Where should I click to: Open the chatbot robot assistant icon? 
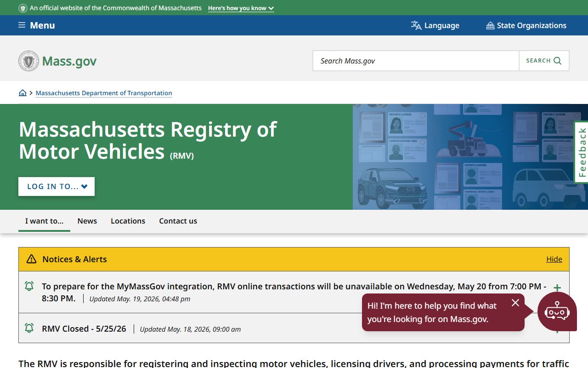pyautogui.click(x=557, y=312)
